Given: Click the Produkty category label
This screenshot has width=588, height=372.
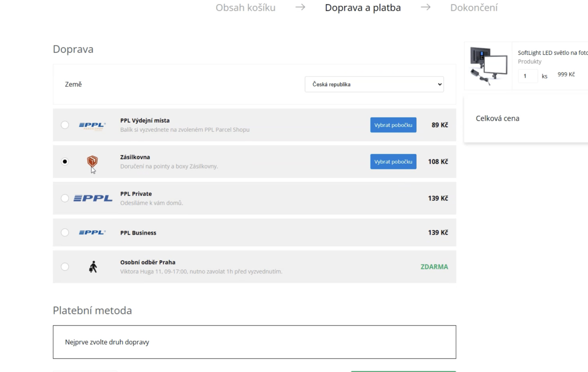Looking at the screenshot, I should (530, 62).
